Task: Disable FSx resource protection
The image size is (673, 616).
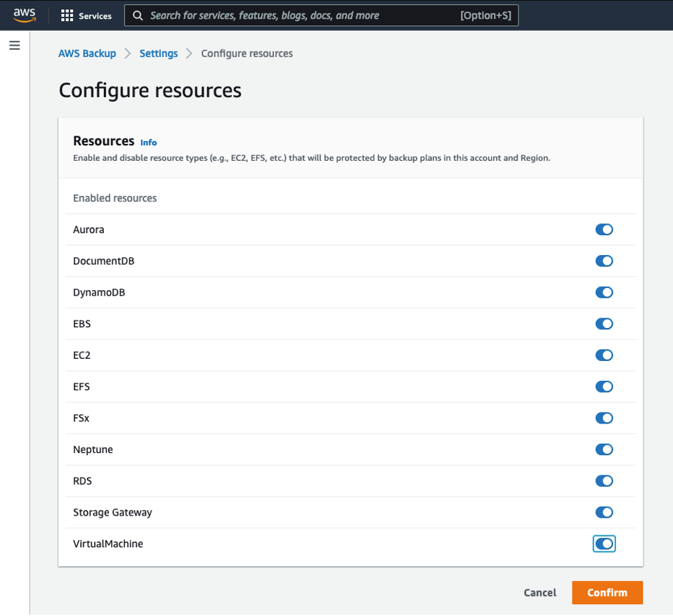Action: coord(604,418)
